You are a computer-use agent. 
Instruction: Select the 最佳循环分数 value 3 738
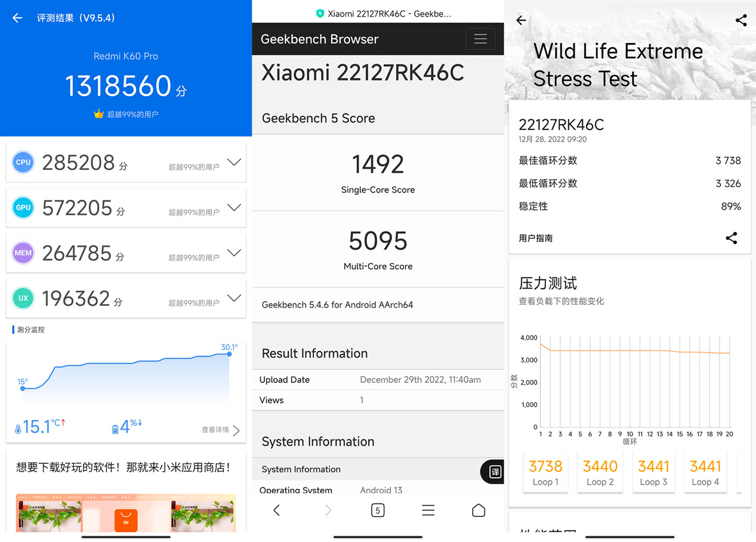[x=728, y=160]
